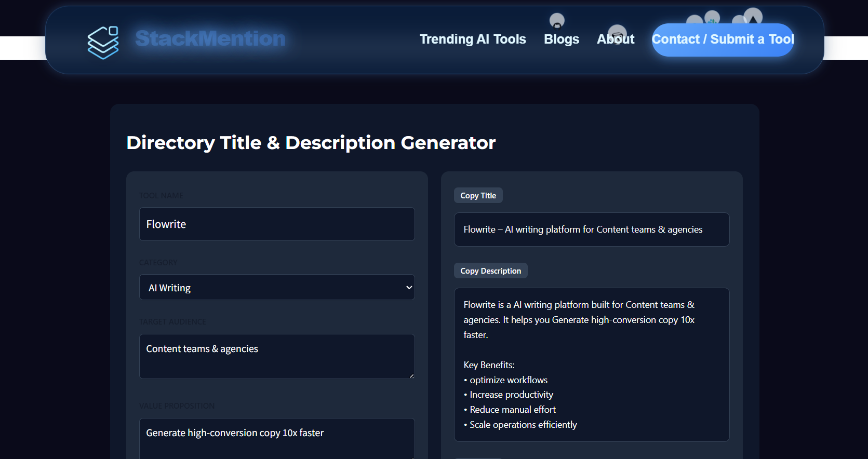This screenshot has height=459, width=868.
Task: Open the StackMention brand name link
Action: [210, 38]
